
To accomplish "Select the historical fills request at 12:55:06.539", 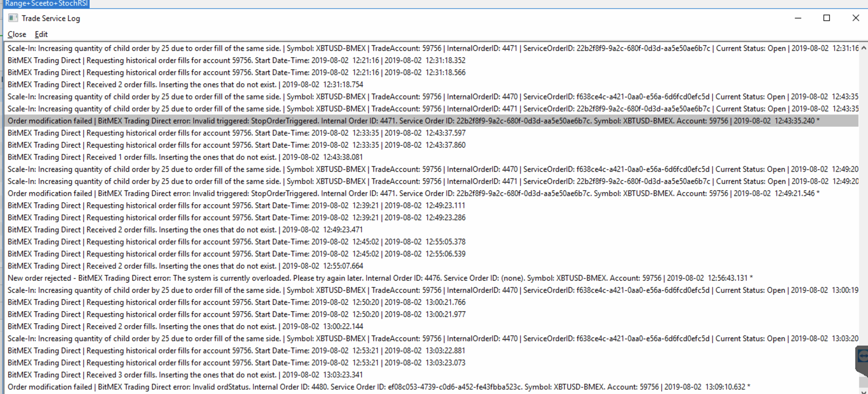I will 236,254.
